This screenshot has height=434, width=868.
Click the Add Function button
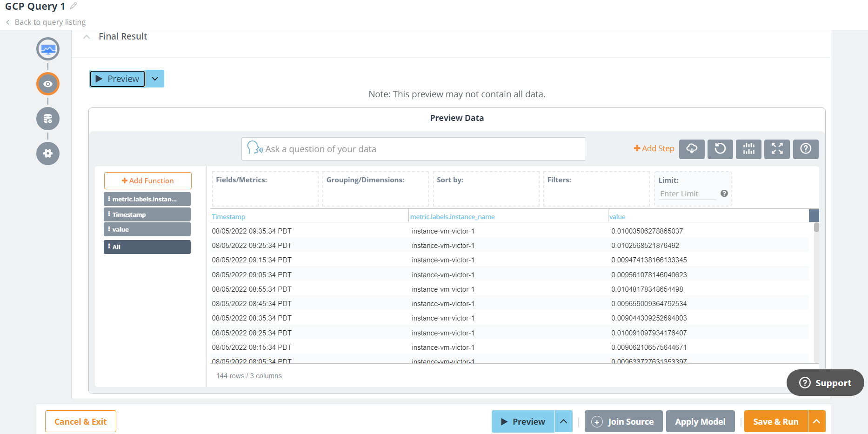147,180
